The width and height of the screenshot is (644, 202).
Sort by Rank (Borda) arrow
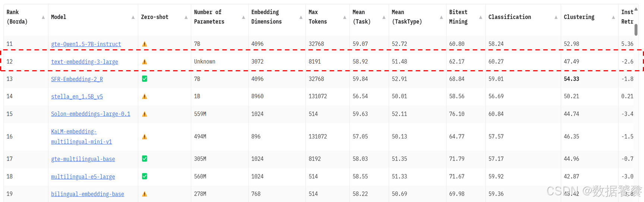(x=43, y=17)
